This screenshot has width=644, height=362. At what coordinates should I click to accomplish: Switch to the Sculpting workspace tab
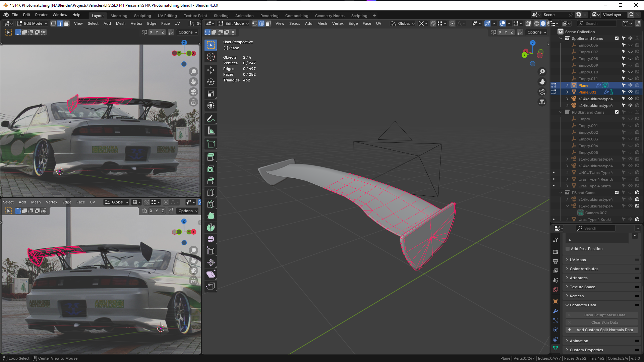[142, 16]
